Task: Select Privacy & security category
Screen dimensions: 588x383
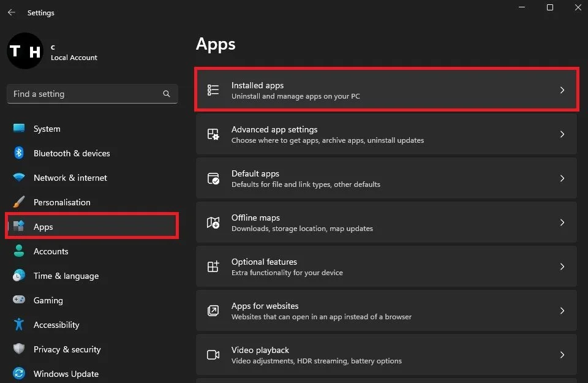Action: click(x=67, y=349)
